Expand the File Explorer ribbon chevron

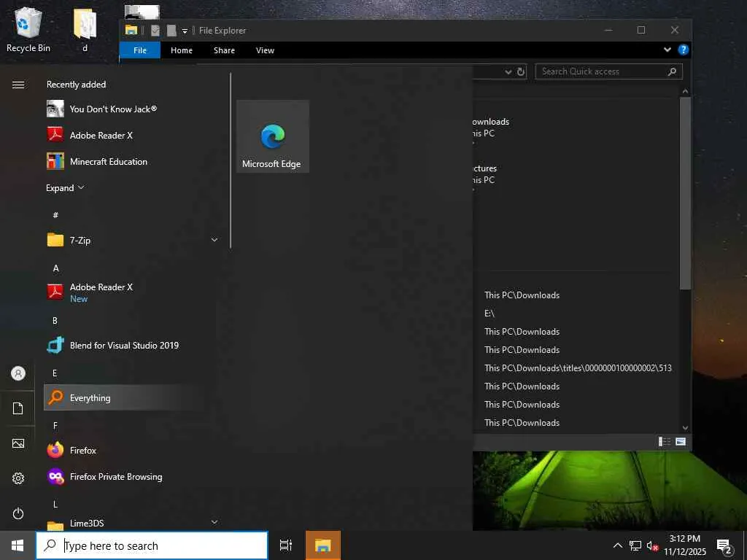click(667, 50)
